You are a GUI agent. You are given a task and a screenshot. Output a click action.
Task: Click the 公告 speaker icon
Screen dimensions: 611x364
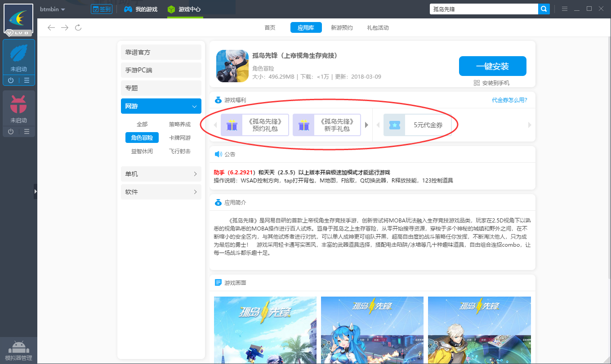[218, 154]
